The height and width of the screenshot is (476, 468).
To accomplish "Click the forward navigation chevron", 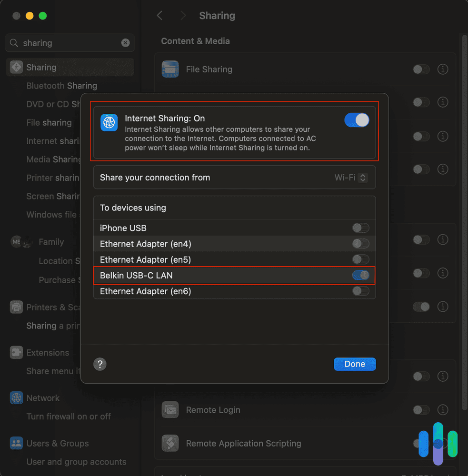I will (183, 15).
